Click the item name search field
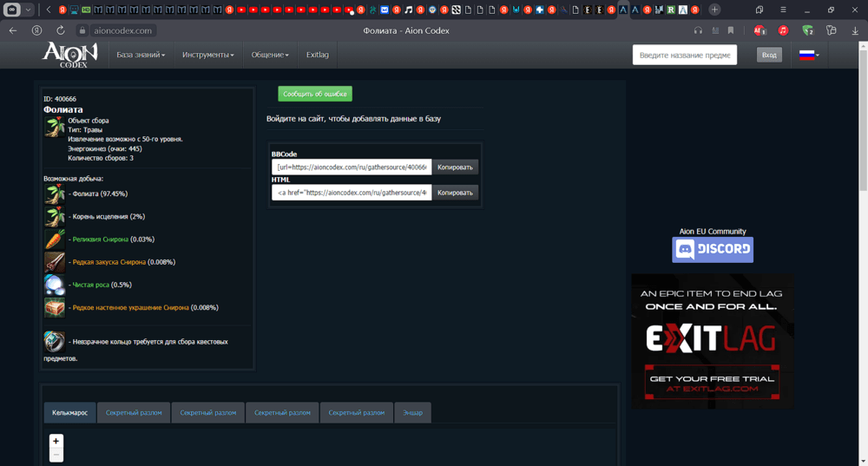The height and width of the screenshot is (466, 868). 685,55
